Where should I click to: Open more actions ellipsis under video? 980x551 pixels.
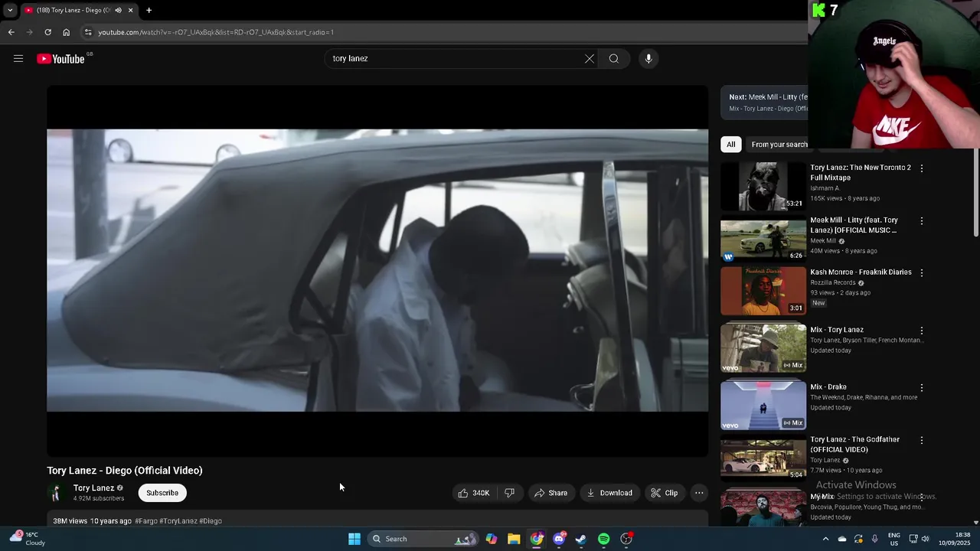699,493
